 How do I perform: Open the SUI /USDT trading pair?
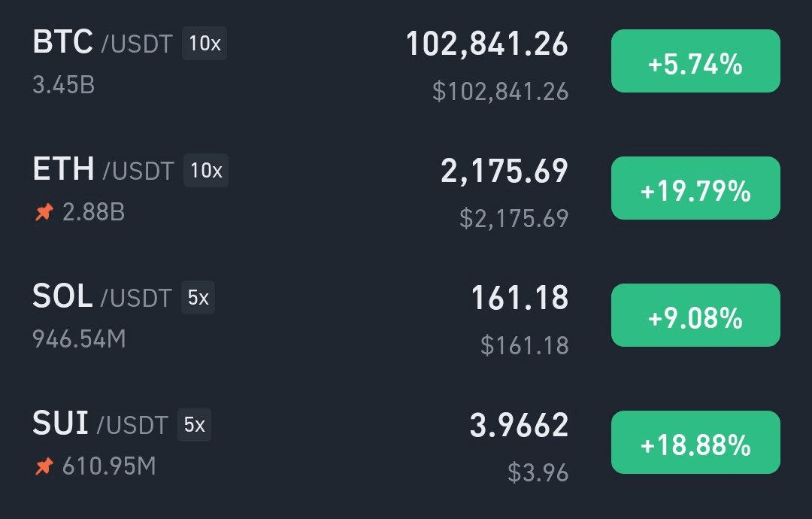click(x=100, y=423)
